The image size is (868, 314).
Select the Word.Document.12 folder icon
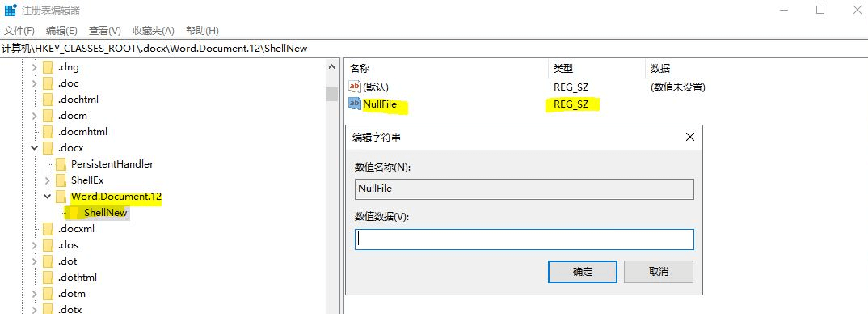click(x=61, y=197)
